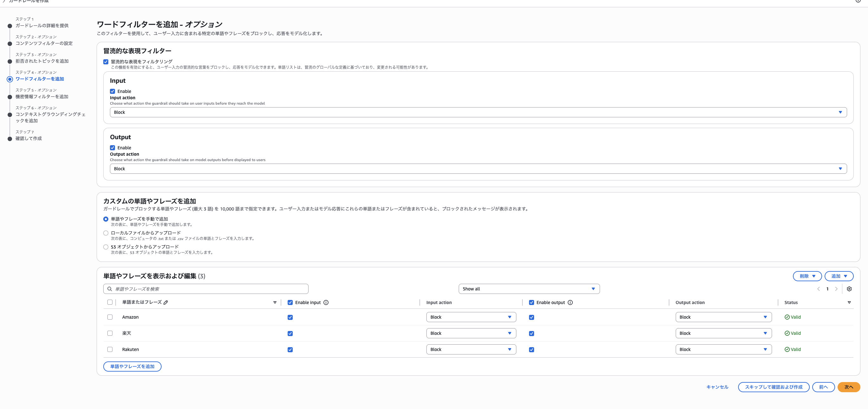Select ステップ7 確認して作成 in sidebar
The width and height of the screenshot is (868, 409).
[x=28, y=138]
